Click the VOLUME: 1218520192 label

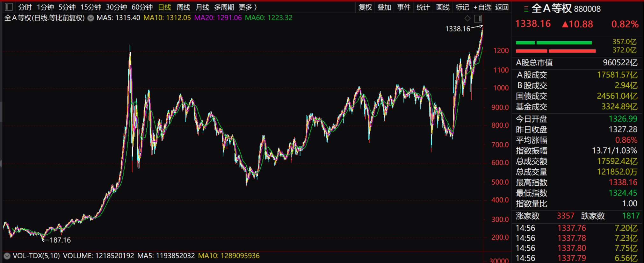pos(98,256)
